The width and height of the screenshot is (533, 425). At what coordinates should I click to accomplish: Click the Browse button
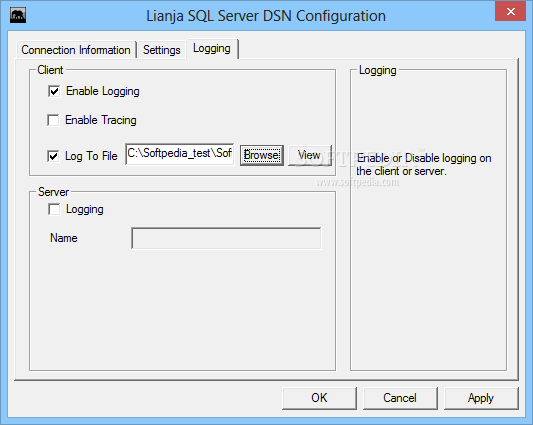pyautogui.click(x=262, y=155)
